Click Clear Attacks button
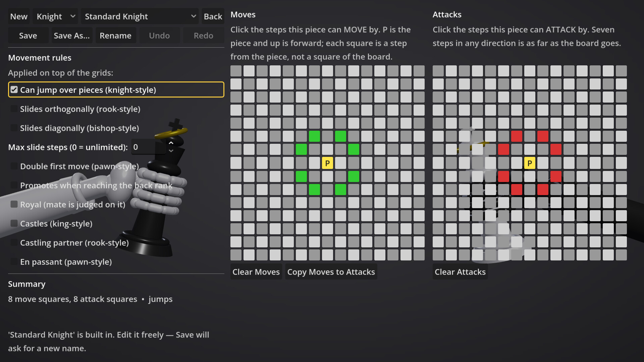Image resolution: width=644 pixels, height=362 pixels. [x=460, y=272]
